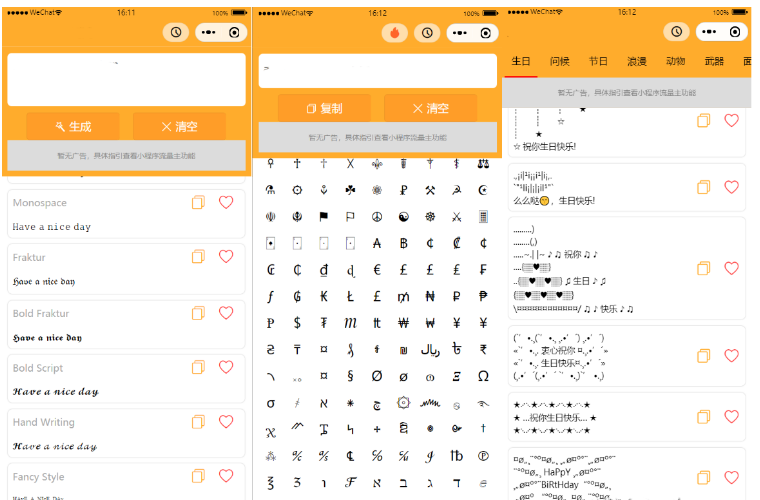Open the 浪漫 category tab

coord(637,61)
